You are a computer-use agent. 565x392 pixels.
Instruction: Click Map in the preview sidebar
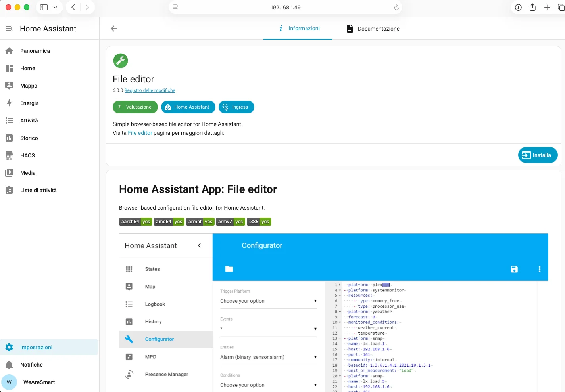pyautogui.click(x=166, y=287)
